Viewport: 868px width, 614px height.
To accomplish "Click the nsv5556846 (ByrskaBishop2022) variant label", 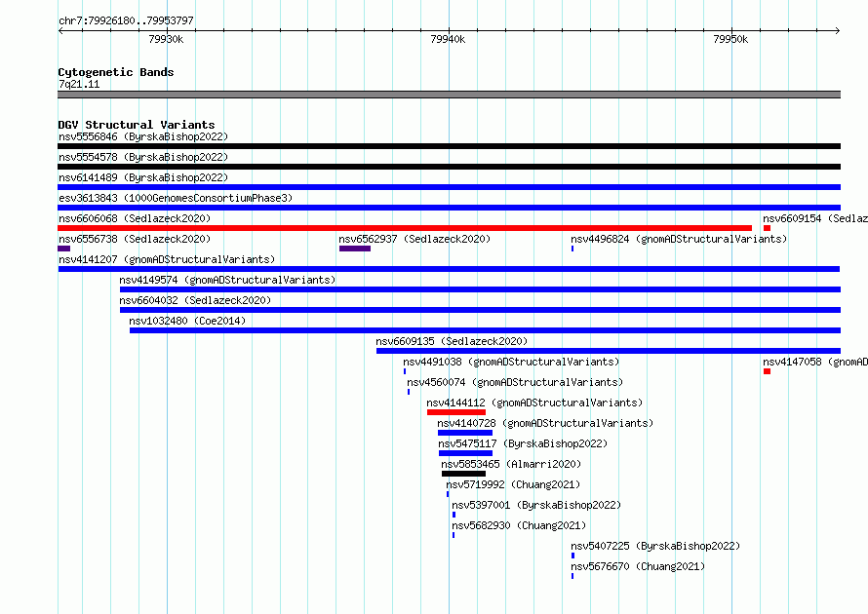I will click(x=143, y=136).
